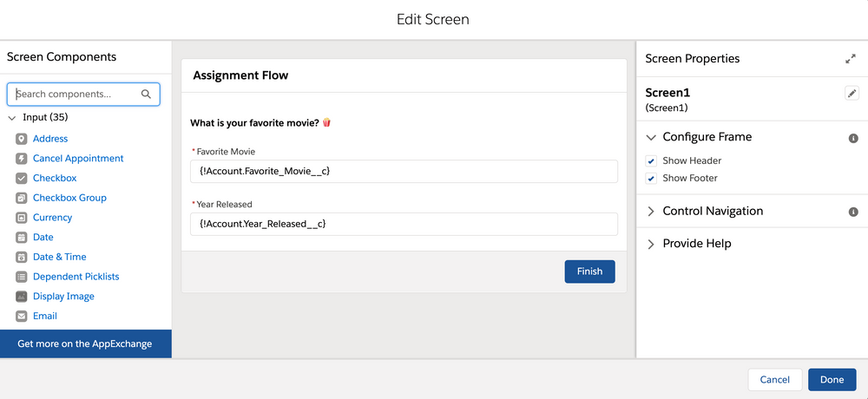Add the Checkbox component link
868x399 pixels.
(x=55, y=178)
